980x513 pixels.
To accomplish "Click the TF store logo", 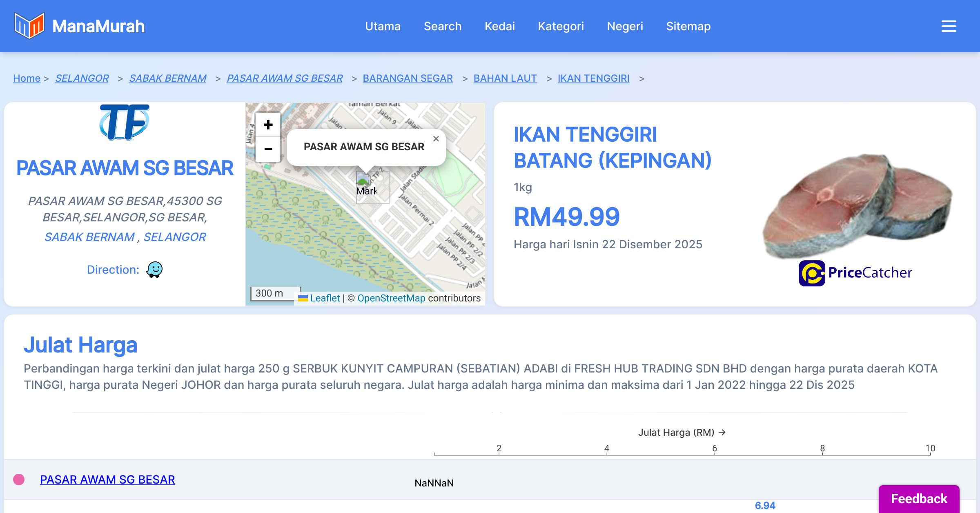I will pos(125,122).
